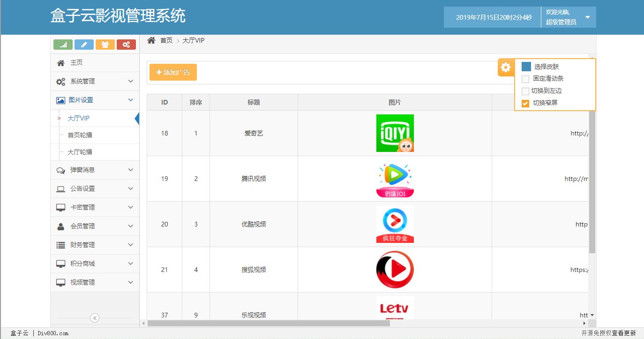Expand the 弹窗消息 menu chevron
644x339 pixels.
[131, 170]
